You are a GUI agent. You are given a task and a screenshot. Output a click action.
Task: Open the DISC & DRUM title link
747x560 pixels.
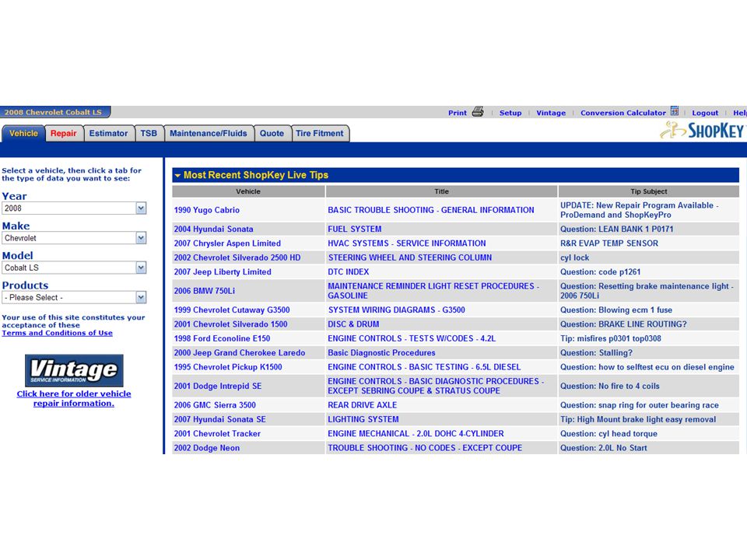coord(353,324)
